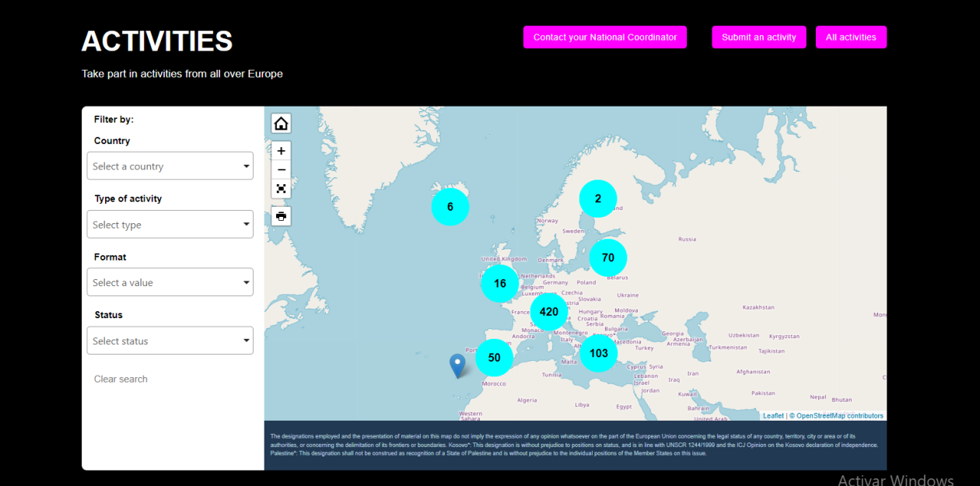Click the blue location pin marker
Image resolution: width=980 pixels, height=486 pixels.
point(457,364)
